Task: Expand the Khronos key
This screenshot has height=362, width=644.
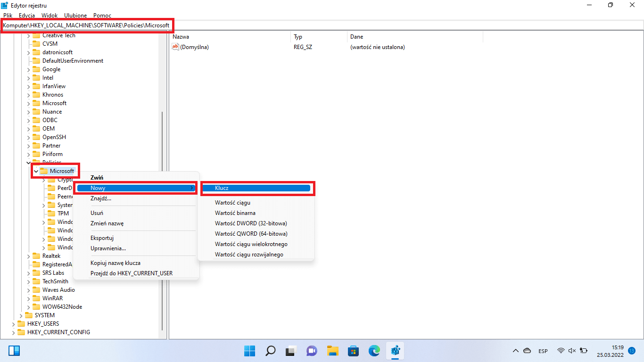Action: coord(28,95)
